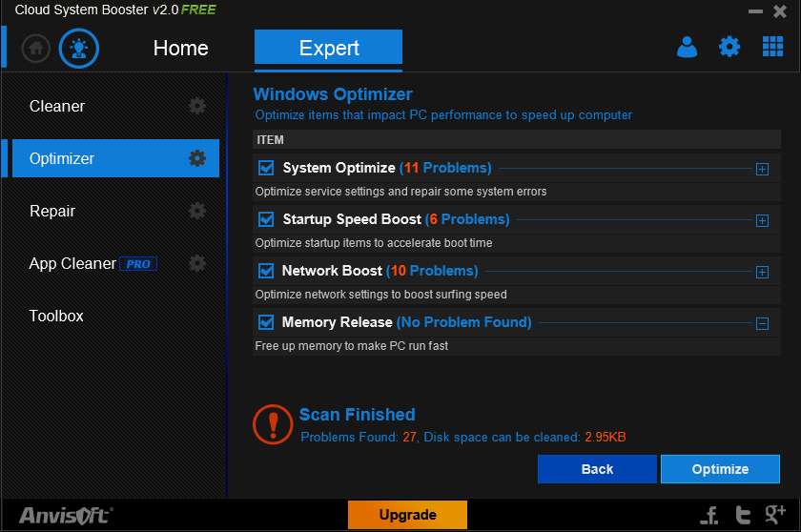Image resolution: width=801 pixels, height=532 pixels.
Task: Click the Optimize button
Action: tap(720, 469)
